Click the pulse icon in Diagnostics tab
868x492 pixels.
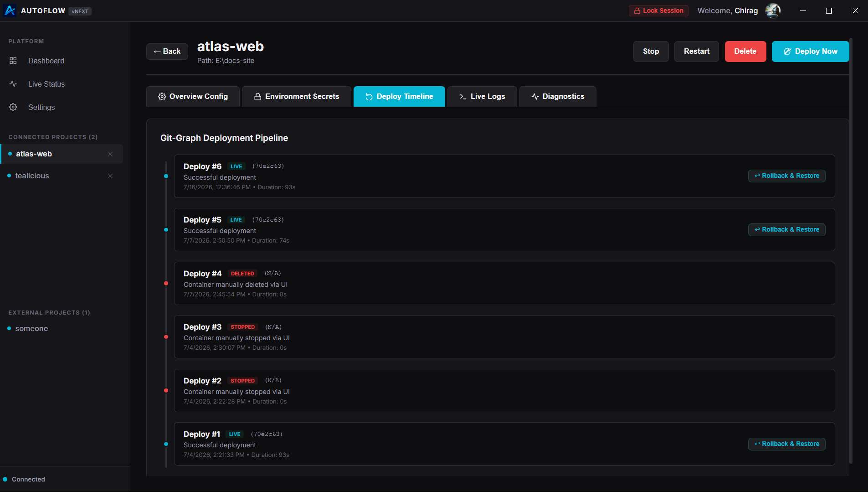(535, 97)
